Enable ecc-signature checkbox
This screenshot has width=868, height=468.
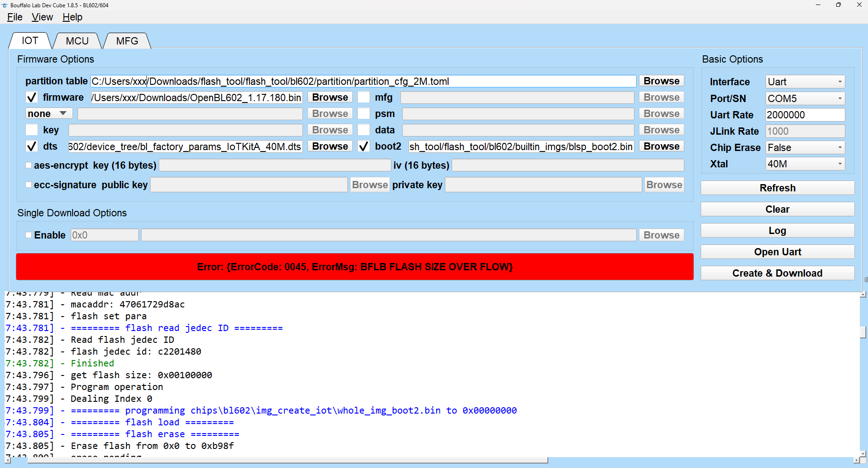(x=29, y=185)
